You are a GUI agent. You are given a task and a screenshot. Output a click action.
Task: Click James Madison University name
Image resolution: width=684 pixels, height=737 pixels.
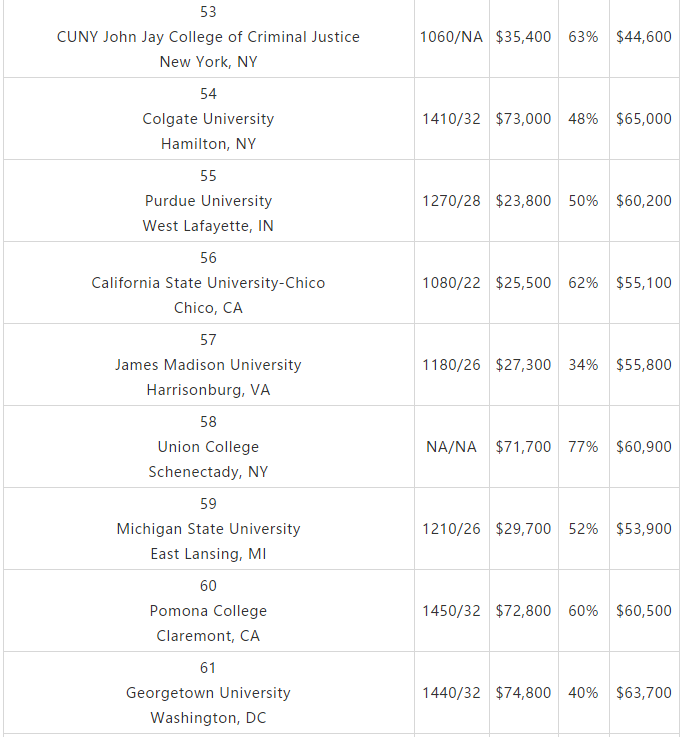tap(208, 365)
